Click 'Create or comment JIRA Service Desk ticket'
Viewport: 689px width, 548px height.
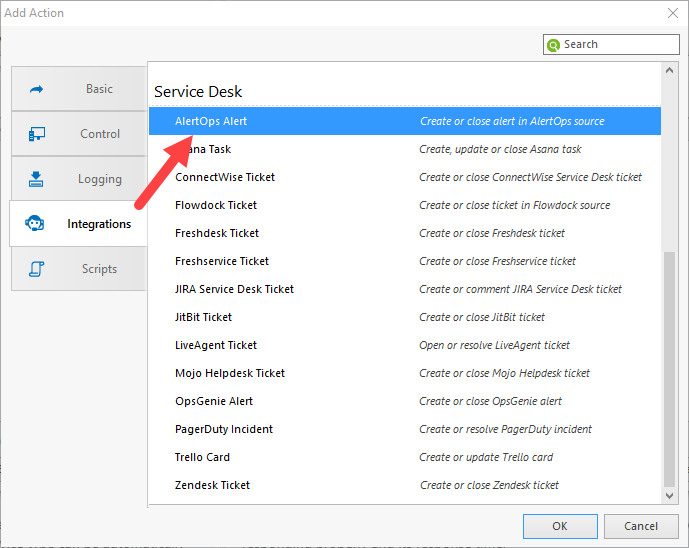[x=521, y=289]
